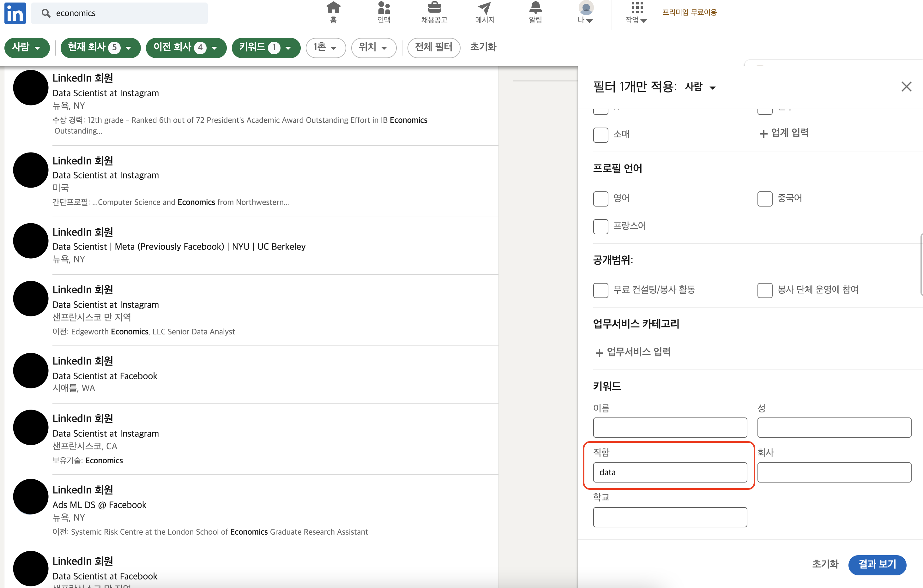Open the Messaging (메시지) icon

pyautogui.click(x=485, y=8)
